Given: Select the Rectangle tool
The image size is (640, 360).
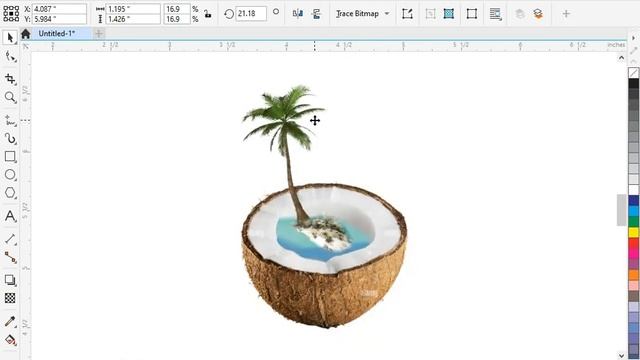Looking at the screenshot, I should [x=10, y=156].
